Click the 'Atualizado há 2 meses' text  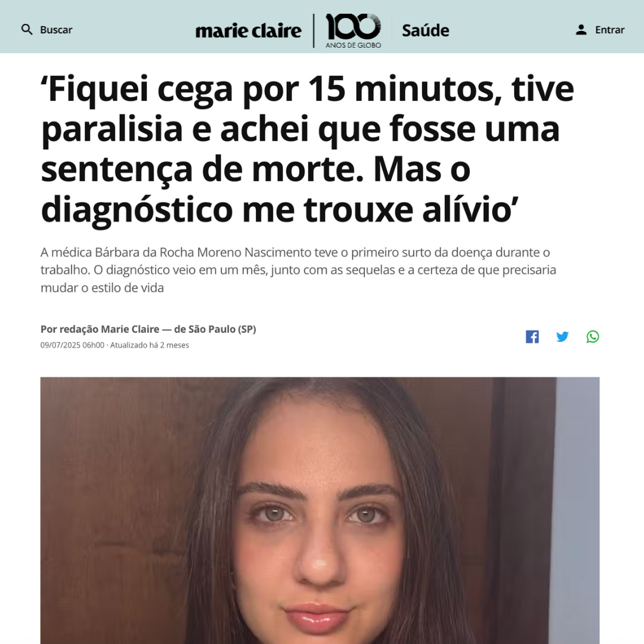pos(150,345)
